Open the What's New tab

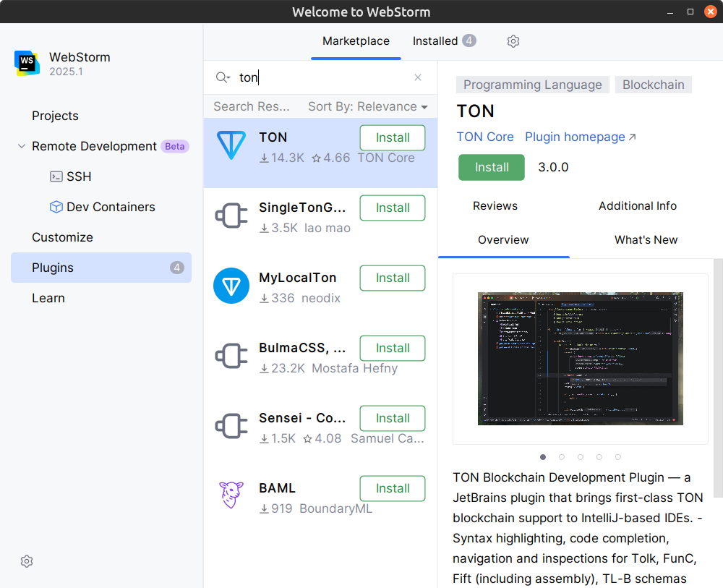click(646, 240)
